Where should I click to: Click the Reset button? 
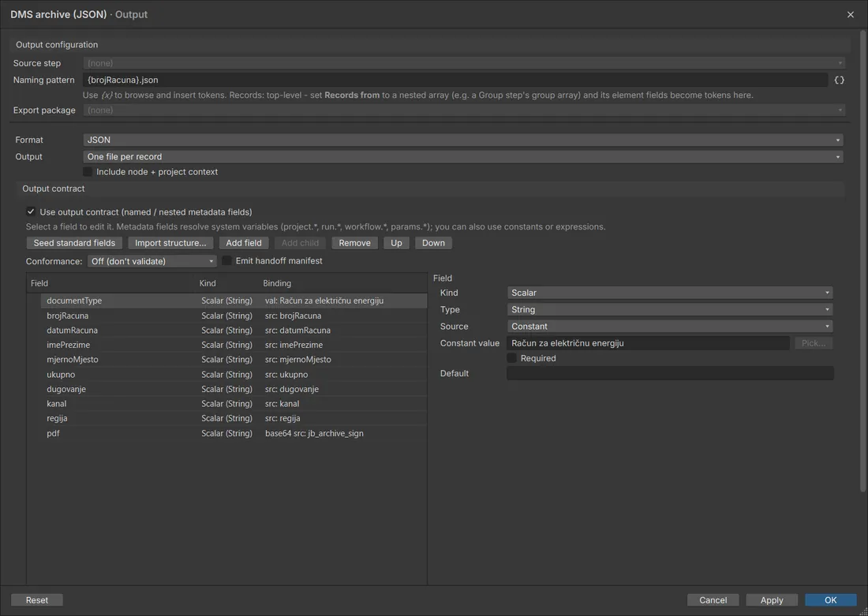(x=37, y=600)
